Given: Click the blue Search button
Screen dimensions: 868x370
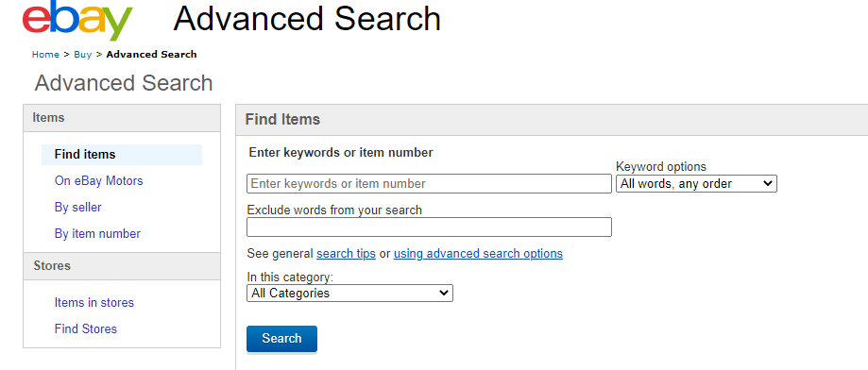Looking at the screenshot, I should click(281, 339).
